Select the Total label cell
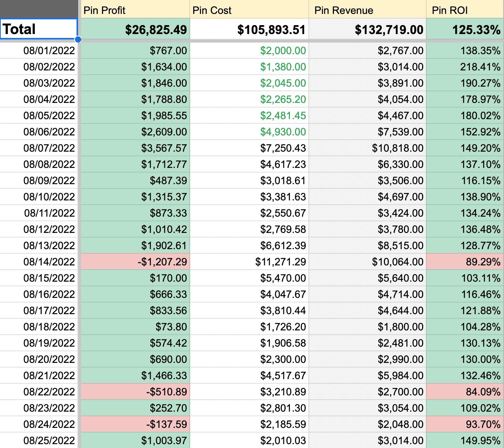 pyautogui.click(x=39, y=29)
